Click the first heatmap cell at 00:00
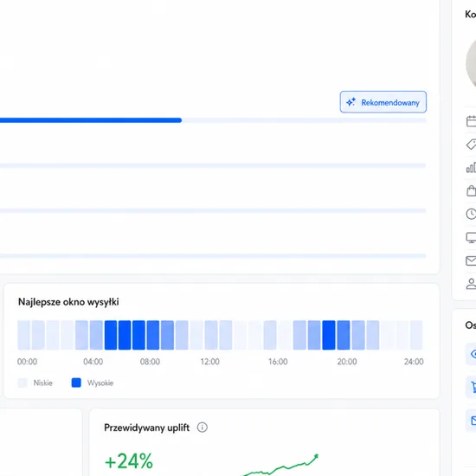476x476 pixels. (x=23, y=335)
